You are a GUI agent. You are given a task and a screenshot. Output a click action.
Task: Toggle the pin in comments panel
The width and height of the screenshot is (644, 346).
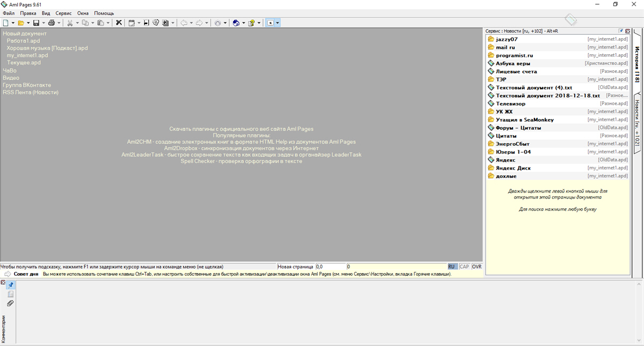pyautogui.click(x=10, y=285)
